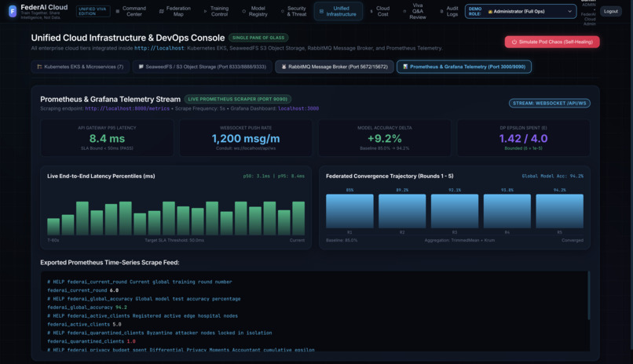Viewport: 633px width, 364px height.
Task: Click the R2 89.2% convergence bar
Action: click(402, 211)
